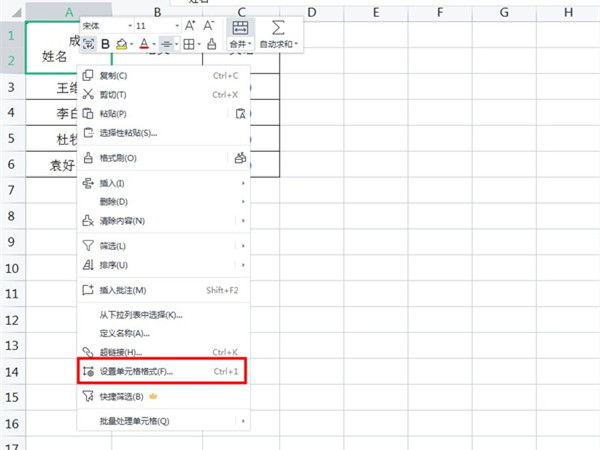The height and width of the screenshot is (450, 600).
Task: Expand the 排序(U) submenu arrow
Action: [x=243, y=264]
